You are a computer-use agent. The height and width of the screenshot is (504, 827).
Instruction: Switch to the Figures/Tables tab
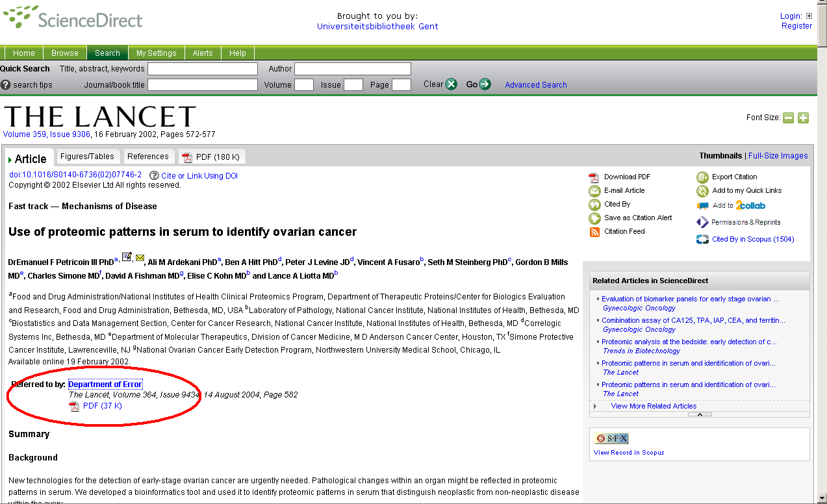point(87,157)
